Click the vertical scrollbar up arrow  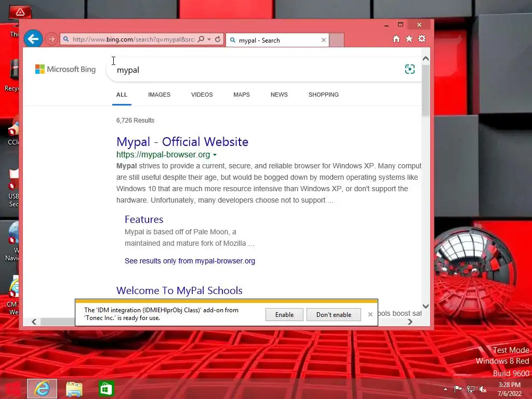point(426,59)
